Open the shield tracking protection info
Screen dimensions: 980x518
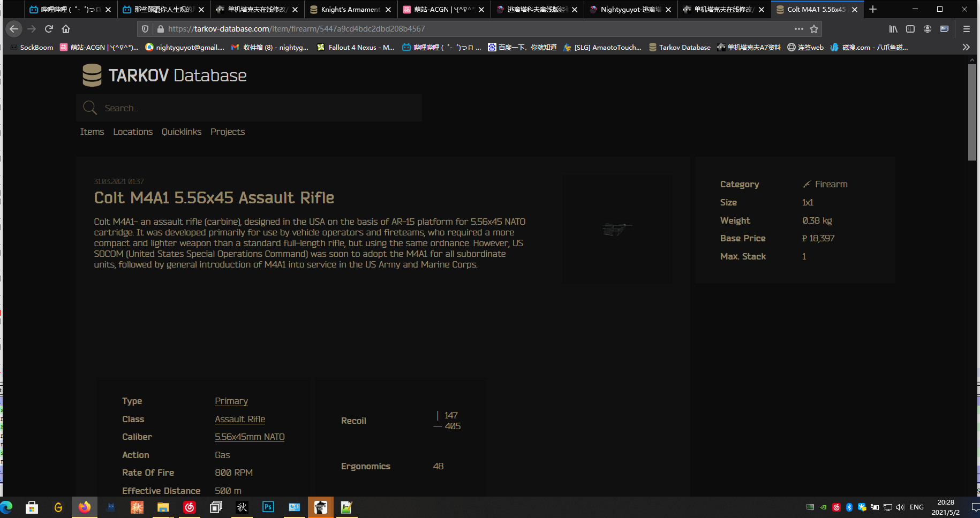click(145, 29)
